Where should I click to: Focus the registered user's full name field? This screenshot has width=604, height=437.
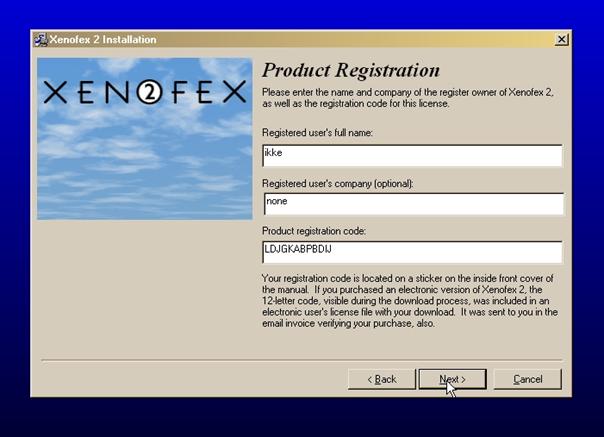click(x=412, y=156)
